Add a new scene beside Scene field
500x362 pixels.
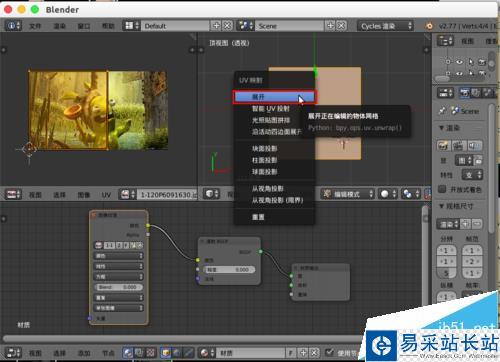pyautogui.click(x=330, y=26)
